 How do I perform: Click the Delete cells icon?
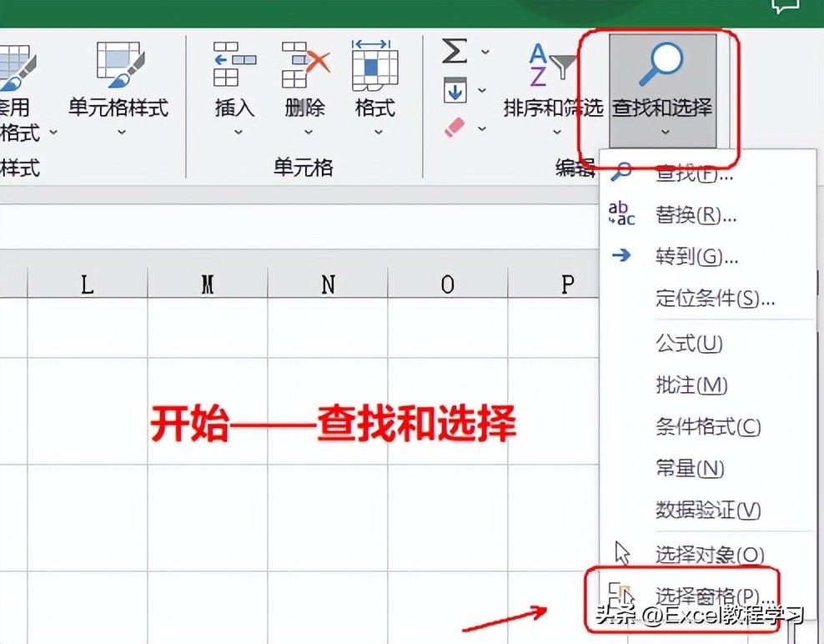click(x=305, y=64)
